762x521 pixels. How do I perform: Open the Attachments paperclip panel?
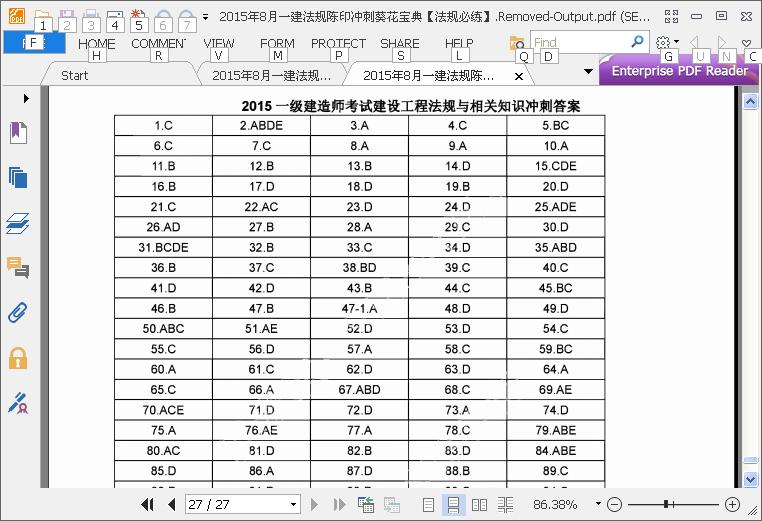click(x=18, y=312)
